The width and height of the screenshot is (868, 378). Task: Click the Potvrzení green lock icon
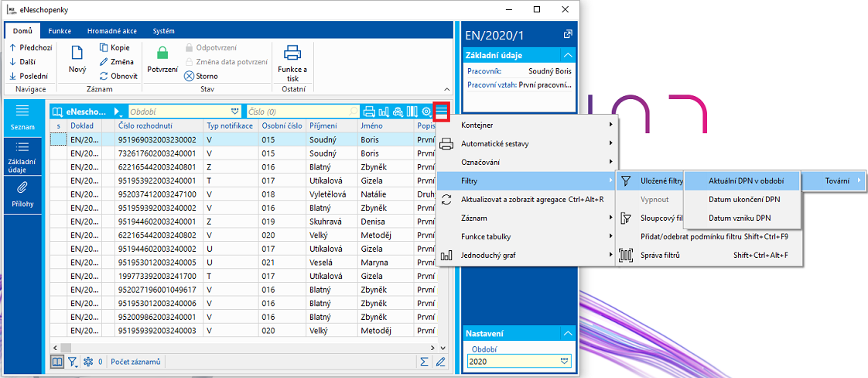point(162,53)
